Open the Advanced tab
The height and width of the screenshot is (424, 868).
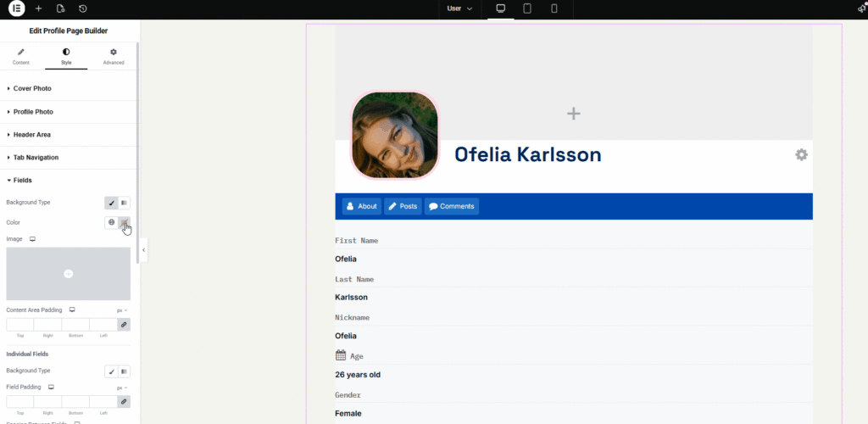[x=114, y=57]
